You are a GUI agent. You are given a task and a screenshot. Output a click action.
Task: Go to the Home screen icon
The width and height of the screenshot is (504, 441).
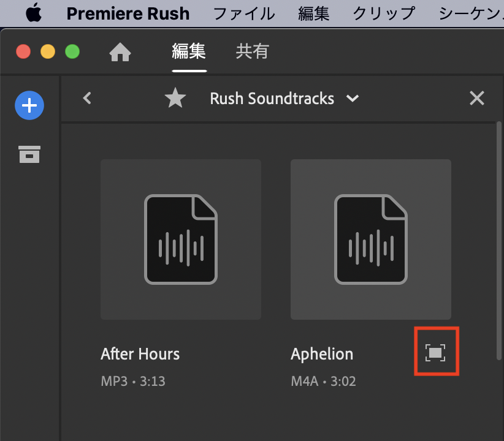tap(120, 53)
